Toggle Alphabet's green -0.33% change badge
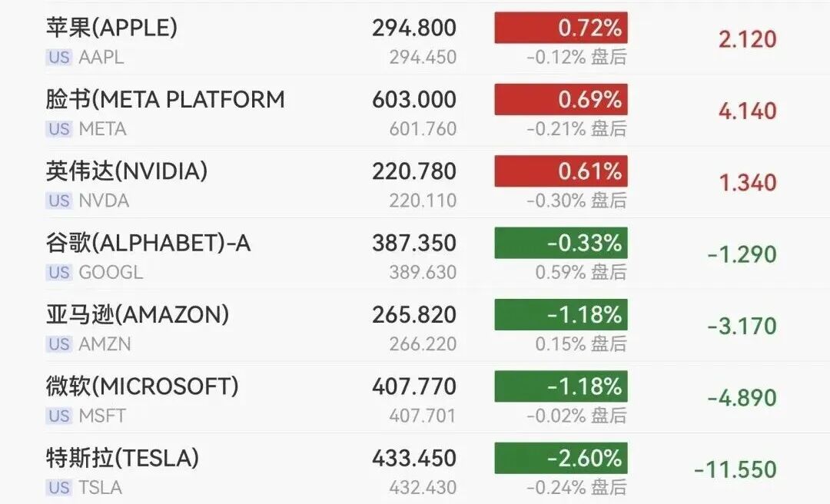830x504 pixels. pyautogui.click(x=561, y=243)
